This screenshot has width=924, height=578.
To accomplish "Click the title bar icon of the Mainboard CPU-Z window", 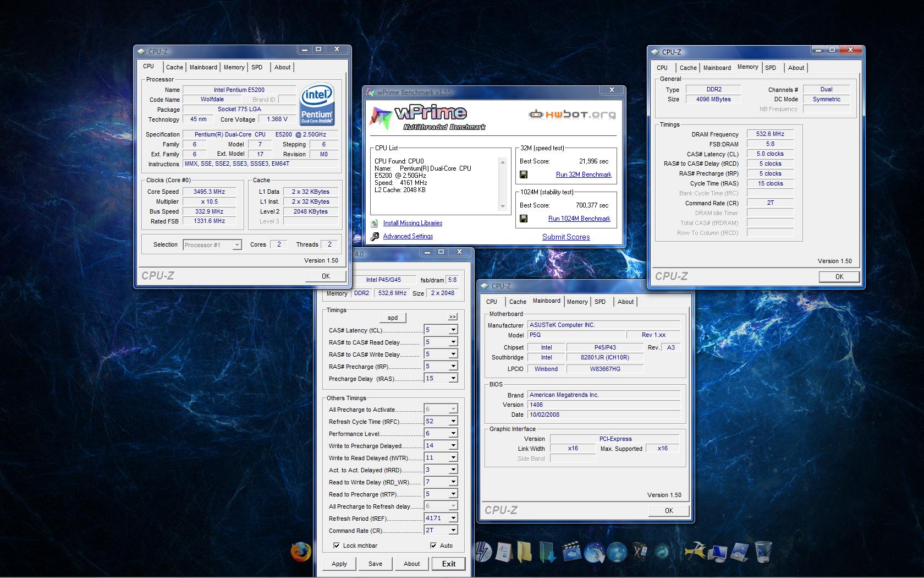I will [485, 286].
